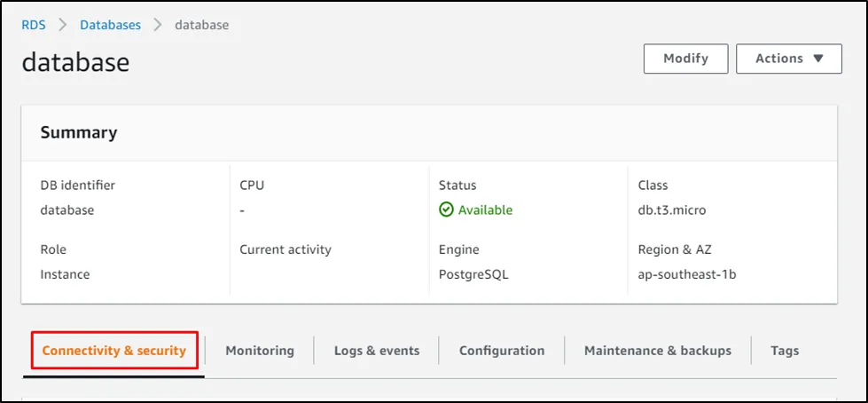Click the ap-southeast-1b availability zone value
This screenshot has height=403, width=868.
click(687, 274)
